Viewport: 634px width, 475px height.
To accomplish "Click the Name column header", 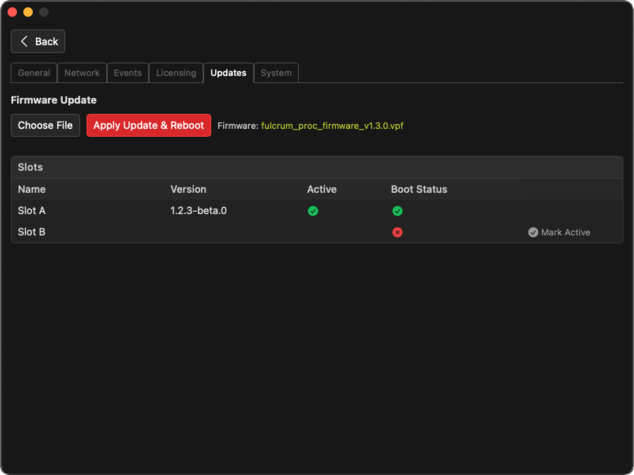I will point(32,189).
